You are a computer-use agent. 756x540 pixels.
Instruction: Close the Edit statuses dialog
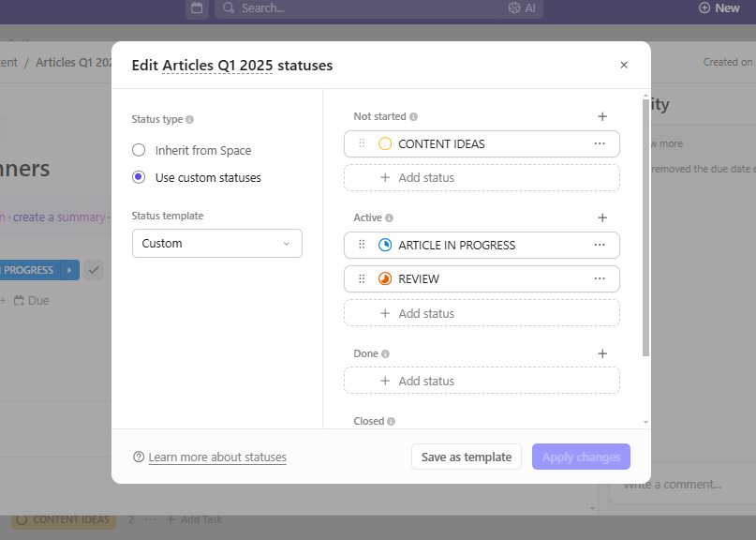tap(624, 65)
